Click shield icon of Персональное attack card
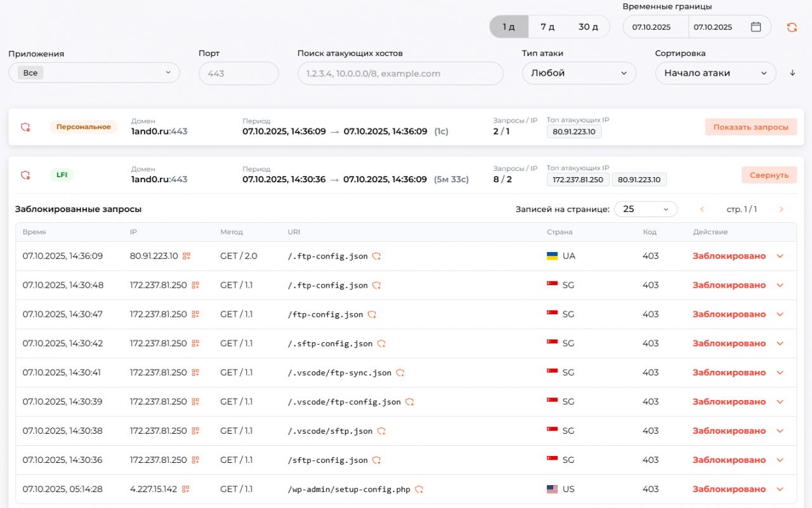This screenshot has width=812, height=508. pos(25,127)
